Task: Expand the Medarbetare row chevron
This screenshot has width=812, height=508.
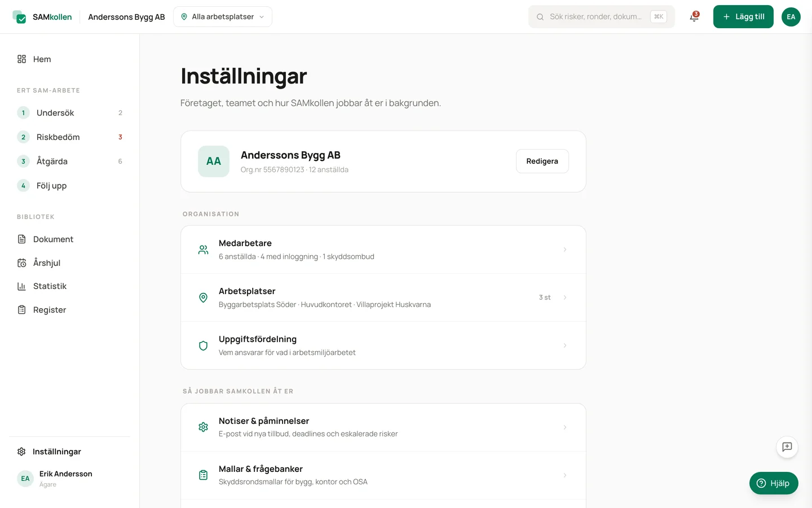Action: coord(565,249)
